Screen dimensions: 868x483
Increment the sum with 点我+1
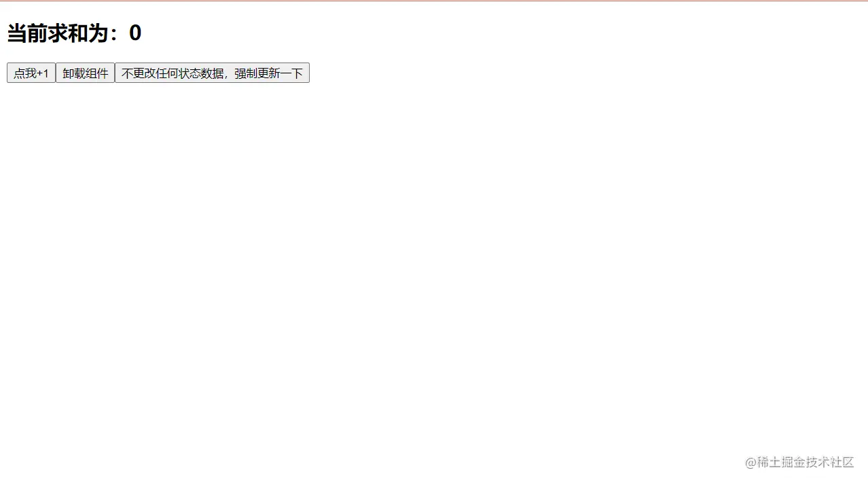pos(31,73)
